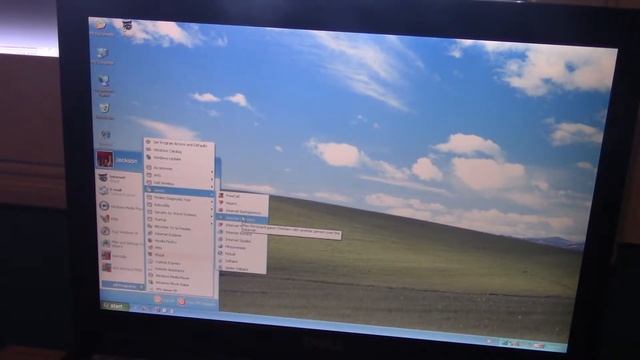Click the Log Off button
Viewport: 640px width, 360px height.
163,301
